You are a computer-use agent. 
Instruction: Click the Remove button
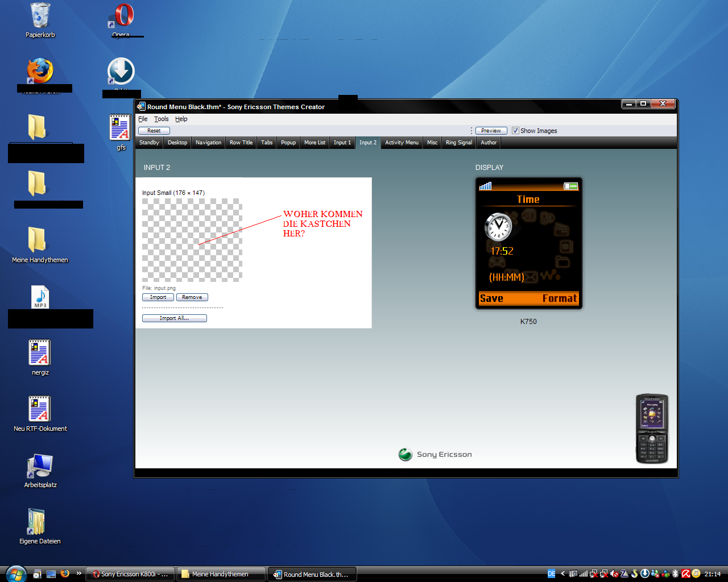[x=192, y=297]
